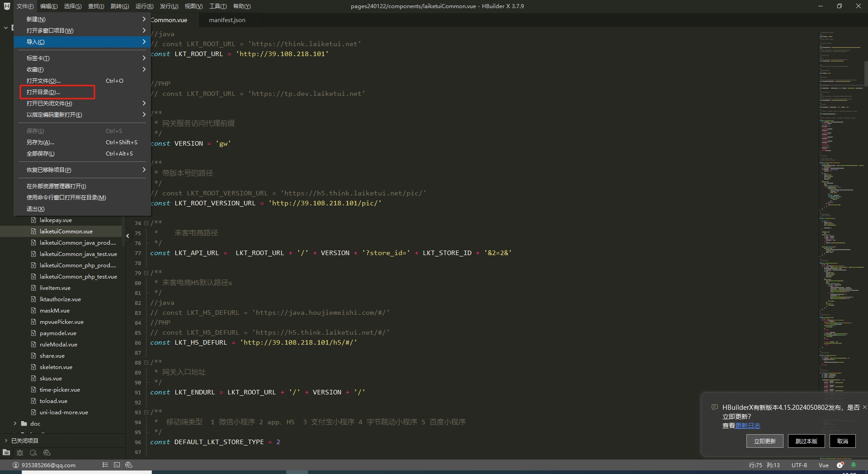Open the 更新日志 link
The width and height of the screenshot is (868, 474).
point(748,426)
